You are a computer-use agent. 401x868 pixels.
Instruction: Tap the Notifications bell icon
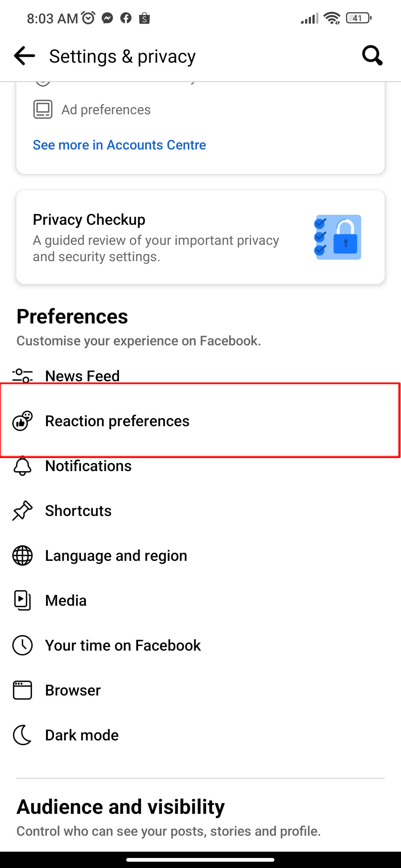(23, 466)
